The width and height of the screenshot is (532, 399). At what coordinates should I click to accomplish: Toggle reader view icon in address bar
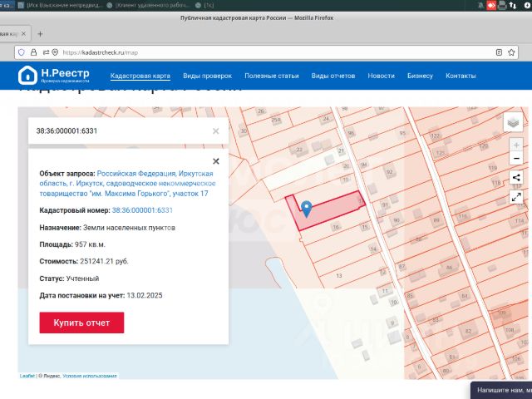[499, 52]
